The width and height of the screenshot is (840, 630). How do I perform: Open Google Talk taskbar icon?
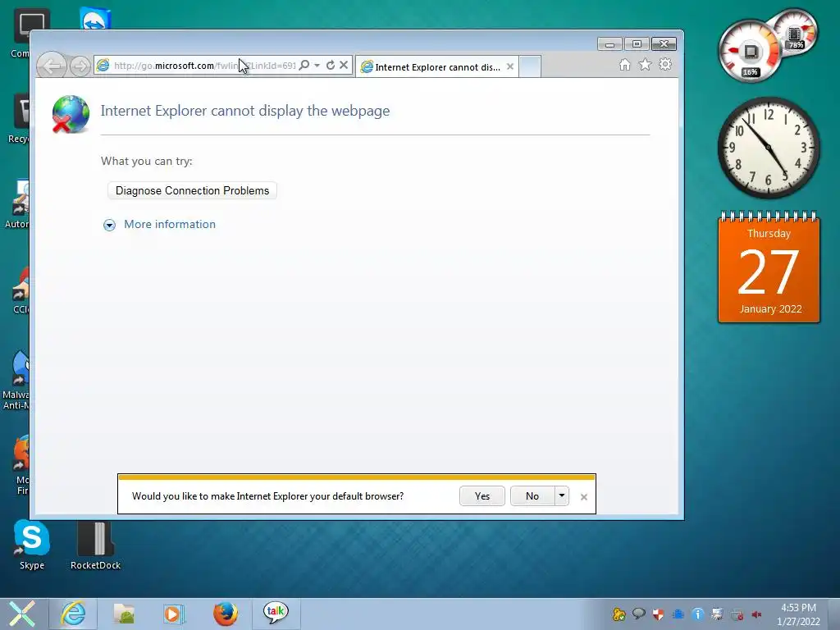(x=276, y=613)
